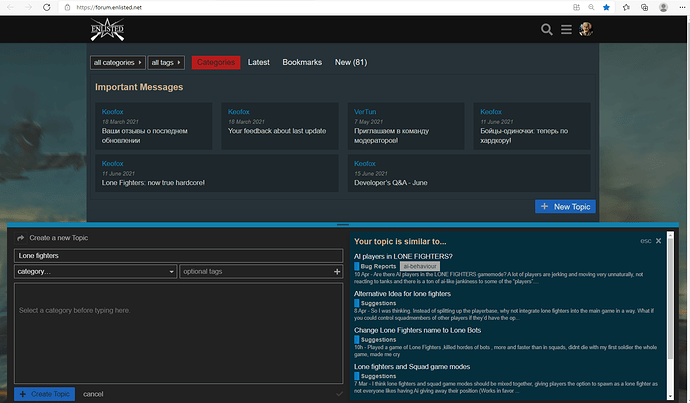This screenshot has width=690, height=403.
Task: Open the hamburger menu in header
Action: pos(566,30)
